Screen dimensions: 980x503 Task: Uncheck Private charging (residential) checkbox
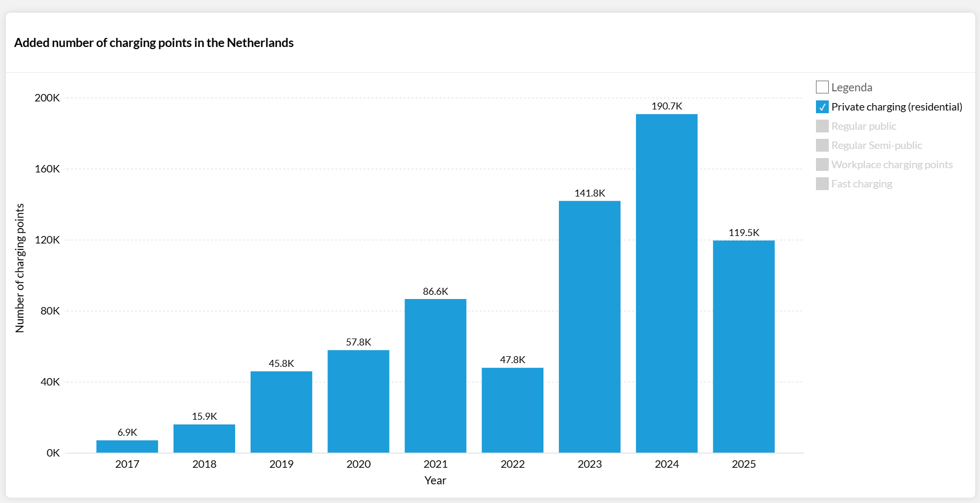[822, 107]
